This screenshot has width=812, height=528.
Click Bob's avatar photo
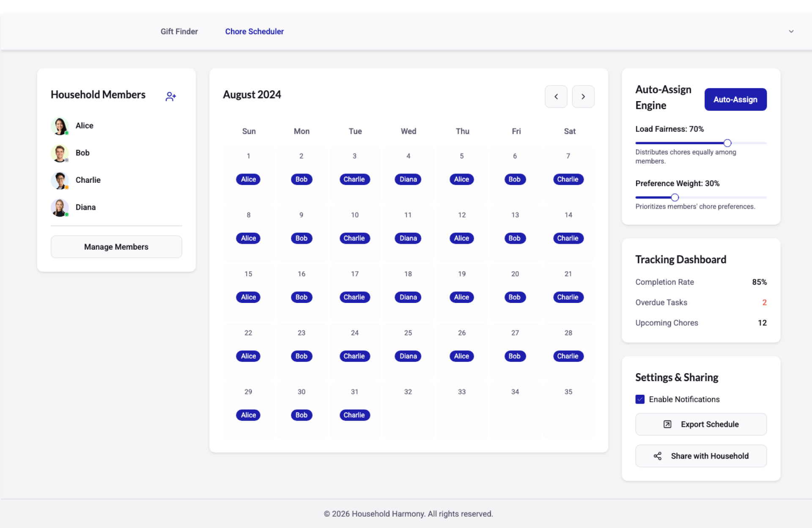tap(60, 153)
